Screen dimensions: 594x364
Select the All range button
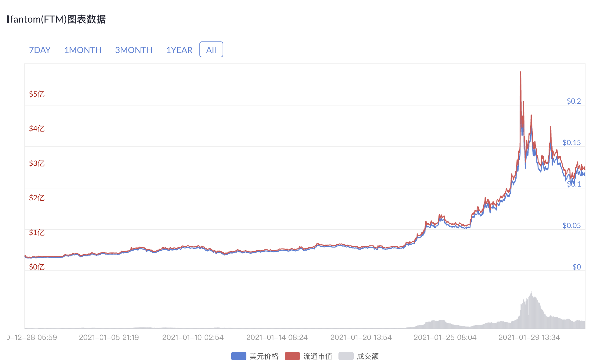click(x=211, y=50)
